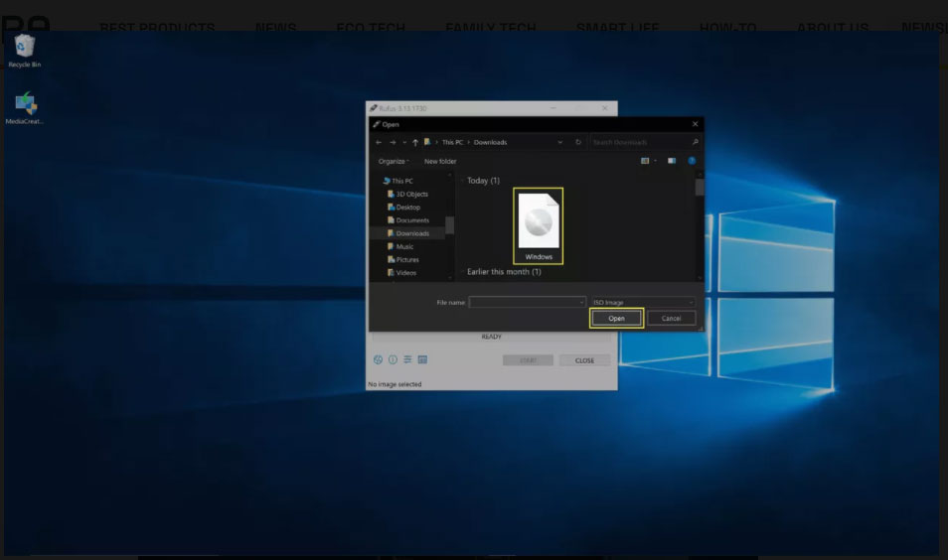
Task: Open Rufus language globe icon
Action: [378, 360]
